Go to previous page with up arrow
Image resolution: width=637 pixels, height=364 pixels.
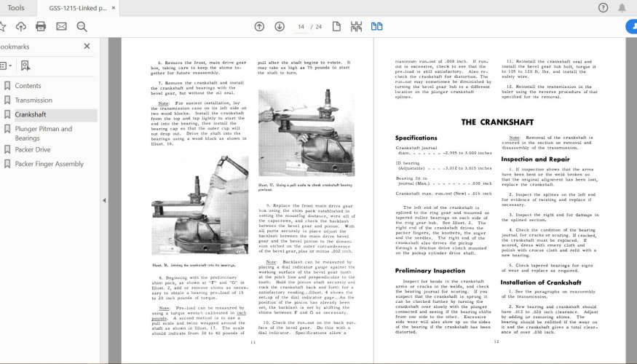(259, 26)
